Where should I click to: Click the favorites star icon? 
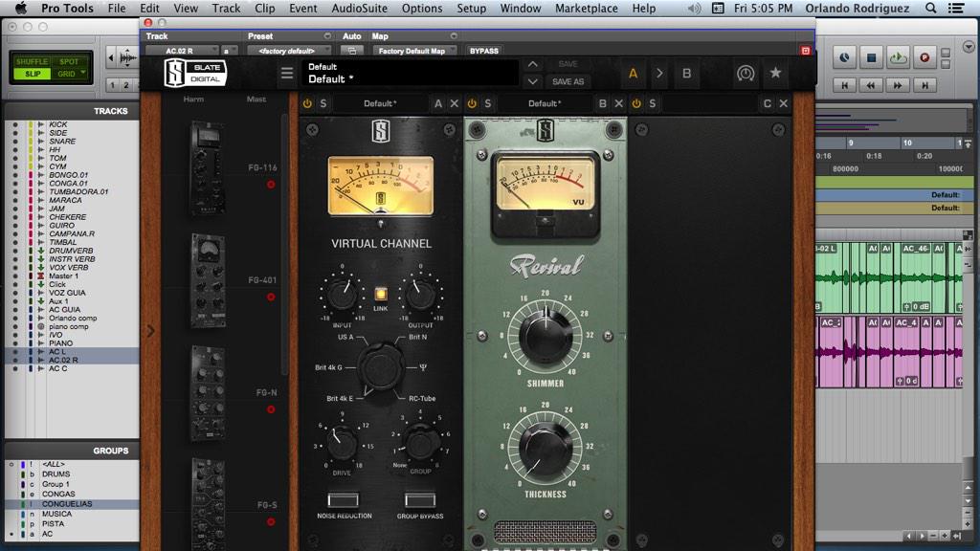[775, 73]
